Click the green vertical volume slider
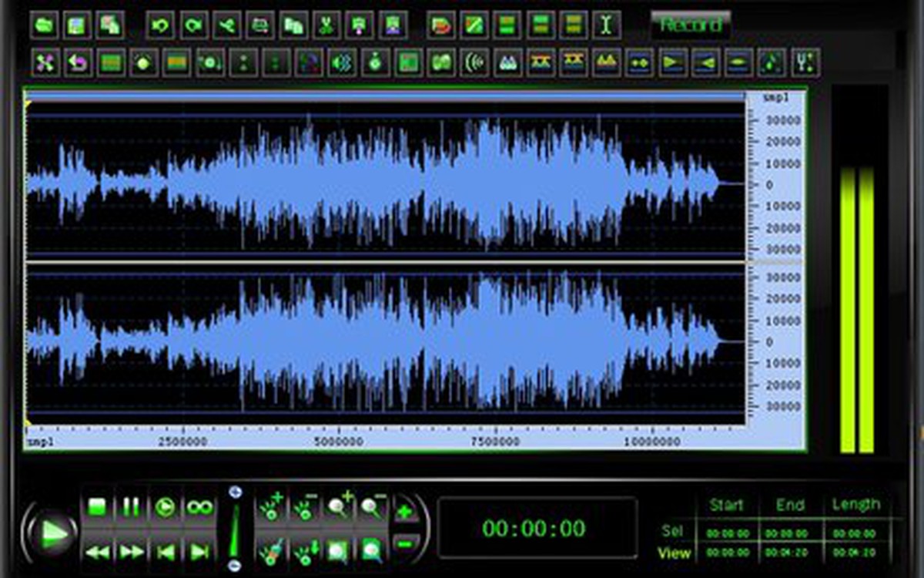924x578 pixels. 236,529
